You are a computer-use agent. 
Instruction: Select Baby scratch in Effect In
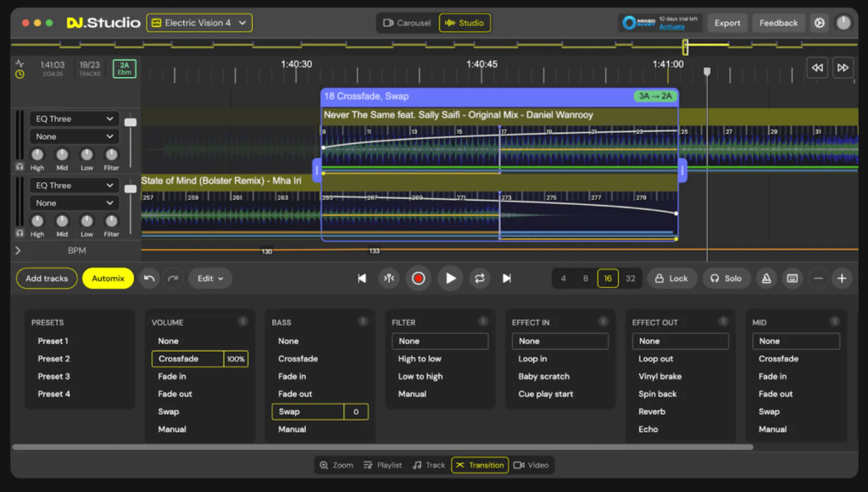543,377
